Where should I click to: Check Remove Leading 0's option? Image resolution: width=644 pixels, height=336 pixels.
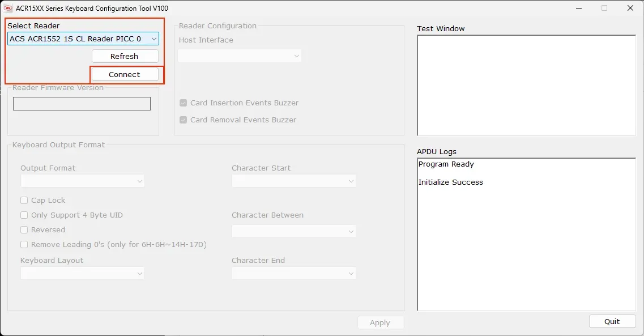[x=24, y=245]
